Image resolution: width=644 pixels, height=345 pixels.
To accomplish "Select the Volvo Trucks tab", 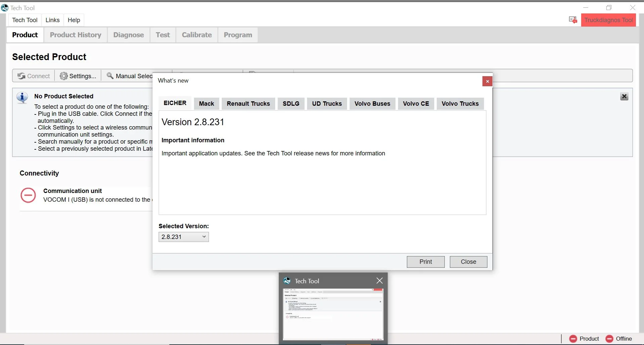I will [x=460, y=104].
